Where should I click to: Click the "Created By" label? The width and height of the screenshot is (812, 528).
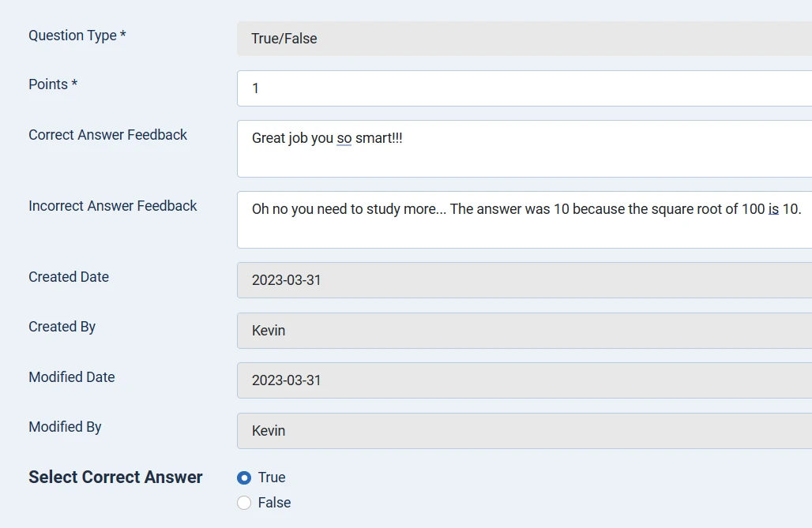pos(62,327)
